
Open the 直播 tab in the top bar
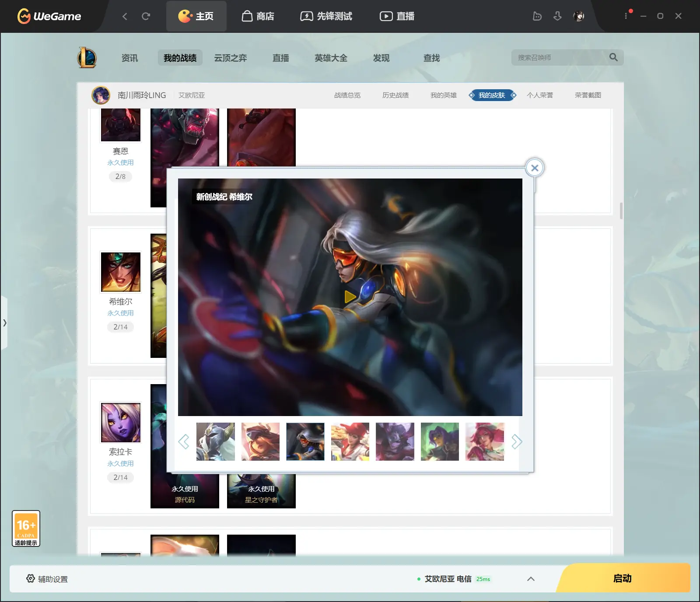click(x=397, y=16)
